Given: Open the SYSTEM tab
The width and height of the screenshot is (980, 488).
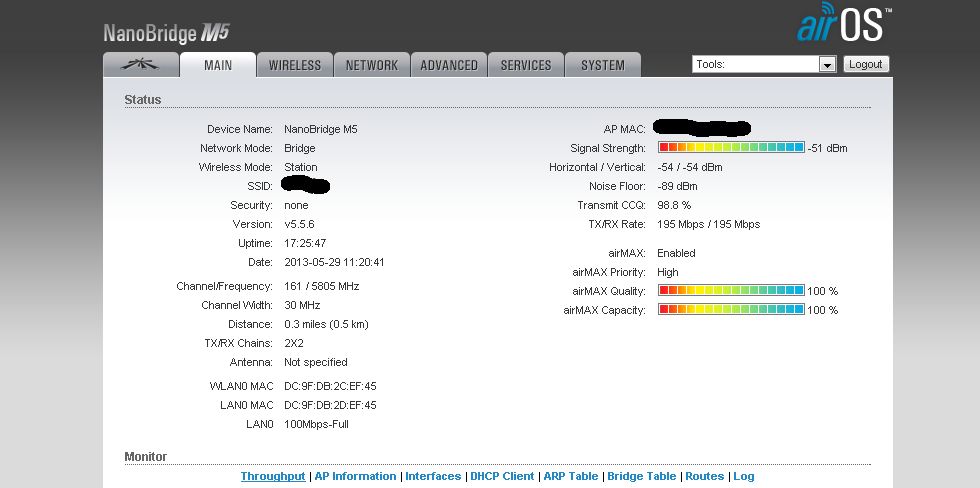Looking at the screenshot, I should click(x=603, y=64).
